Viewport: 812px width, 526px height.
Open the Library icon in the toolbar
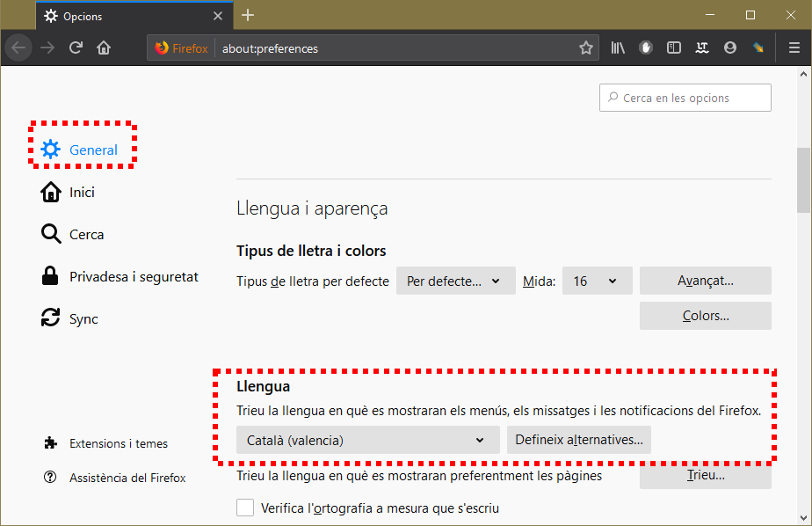click(x=618, y=48)
